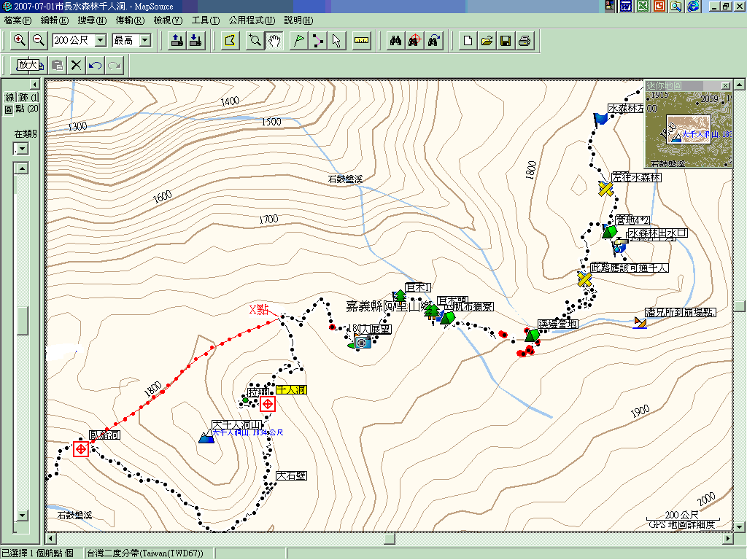The image size is (747, 560).
Task: Click the undo arrow icon
Action: click(95, 66)
